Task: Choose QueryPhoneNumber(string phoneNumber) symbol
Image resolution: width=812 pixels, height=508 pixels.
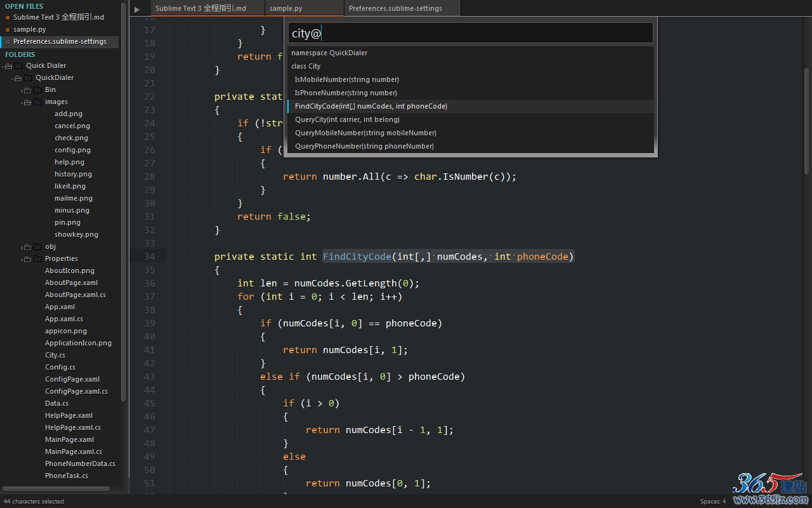Action: tap(470, 146)
